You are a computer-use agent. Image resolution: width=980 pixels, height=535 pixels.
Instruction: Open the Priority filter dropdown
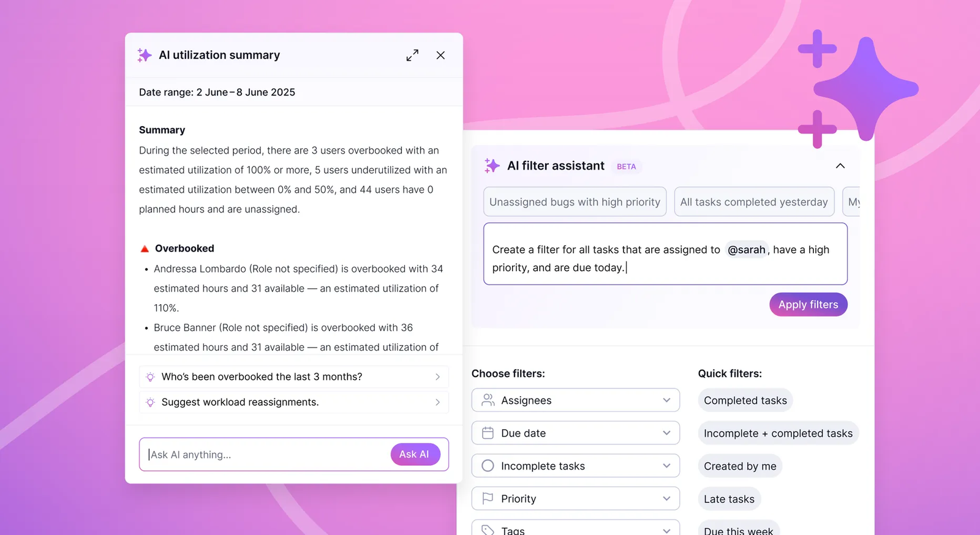(x=576, y=499)
